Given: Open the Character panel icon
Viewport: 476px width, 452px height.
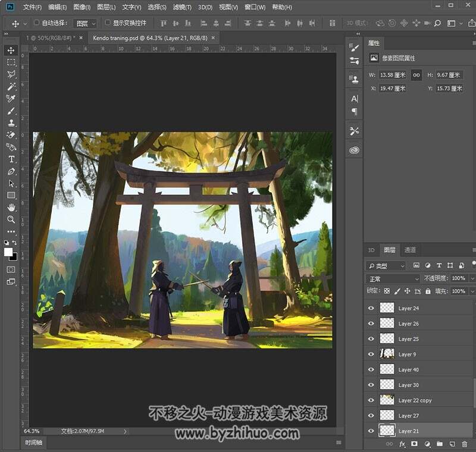Looking at the screenshot, I should 354,99.
